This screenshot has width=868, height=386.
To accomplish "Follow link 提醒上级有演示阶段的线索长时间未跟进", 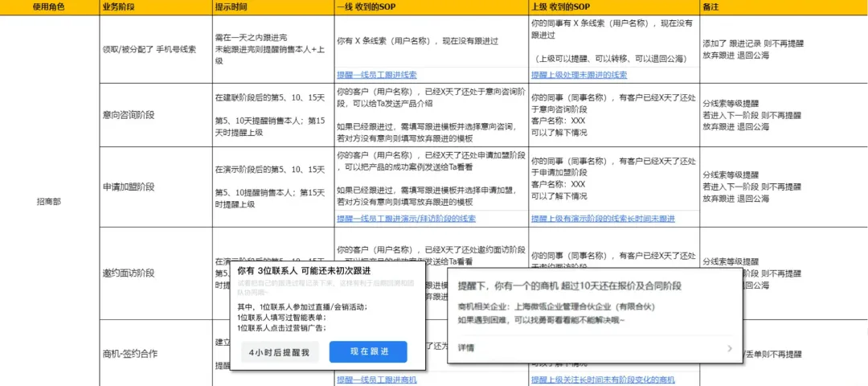I will coord(603,219).
